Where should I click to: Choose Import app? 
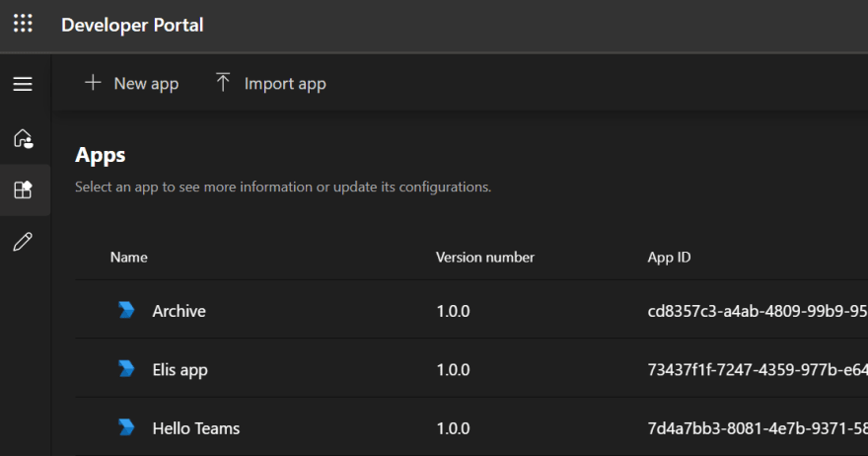[270, 84]
